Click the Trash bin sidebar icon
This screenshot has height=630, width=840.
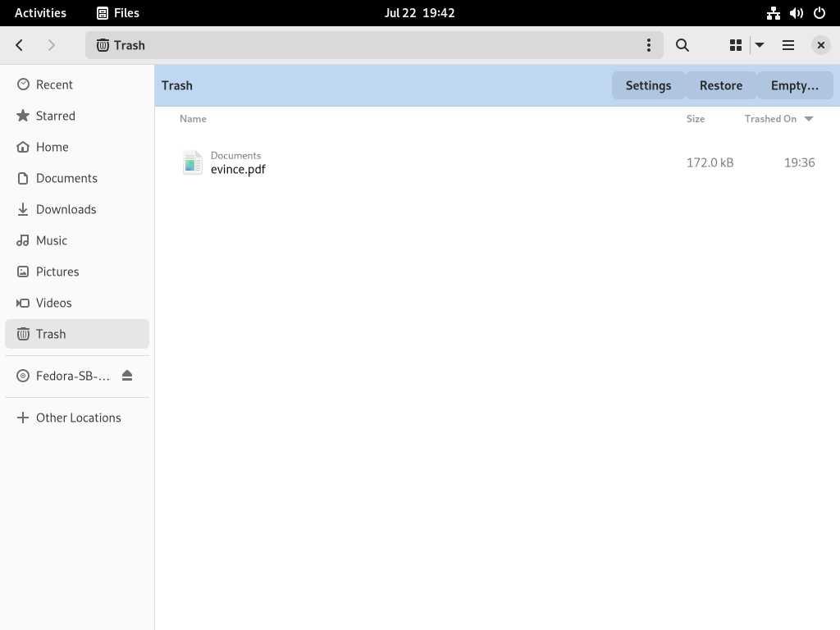tap(23, 334)
